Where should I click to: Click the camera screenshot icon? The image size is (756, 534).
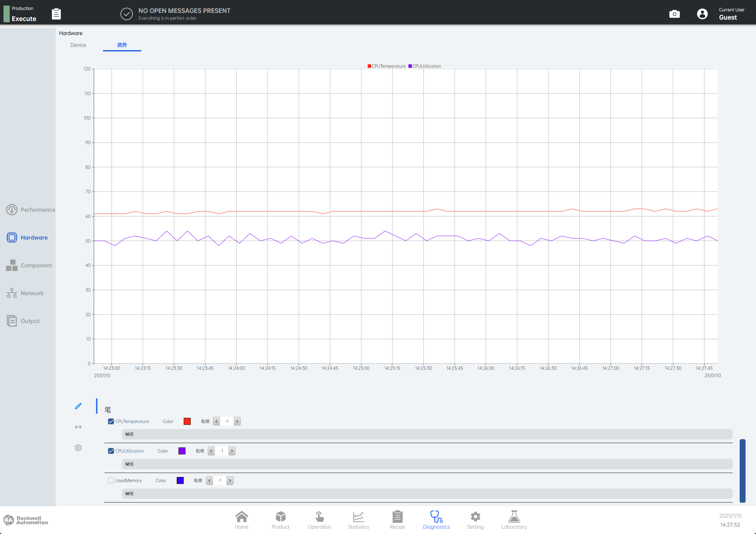click(x=674, y=14)
